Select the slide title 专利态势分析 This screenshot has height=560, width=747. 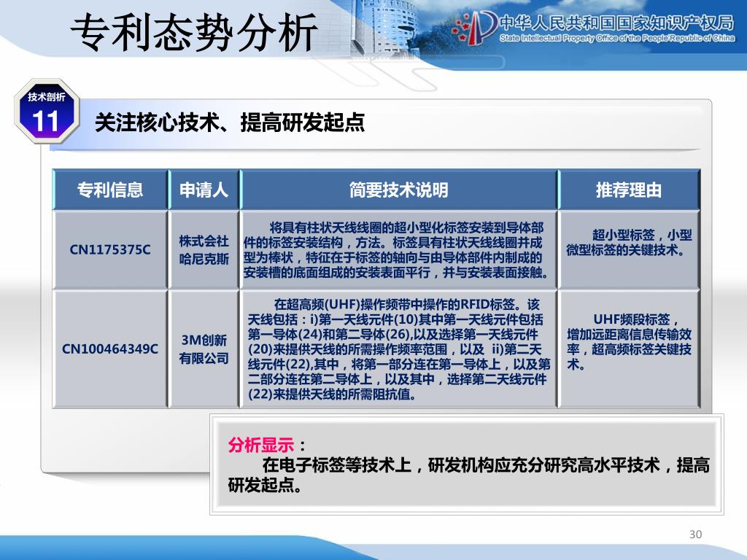[x=194, y=32]
